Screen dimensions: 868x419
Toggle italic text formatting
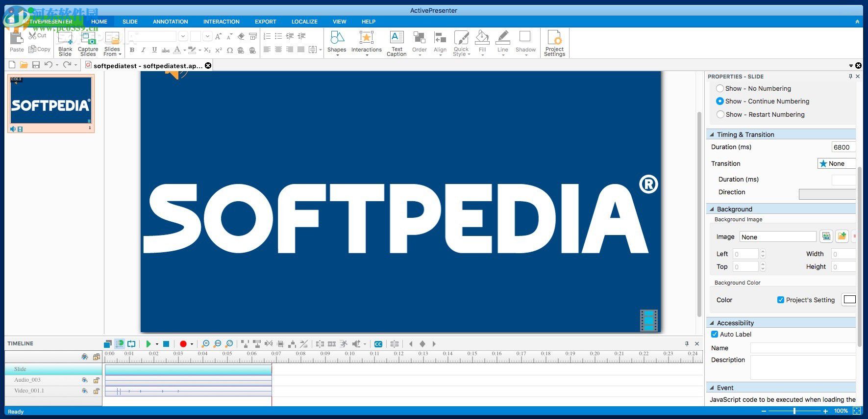143,50
